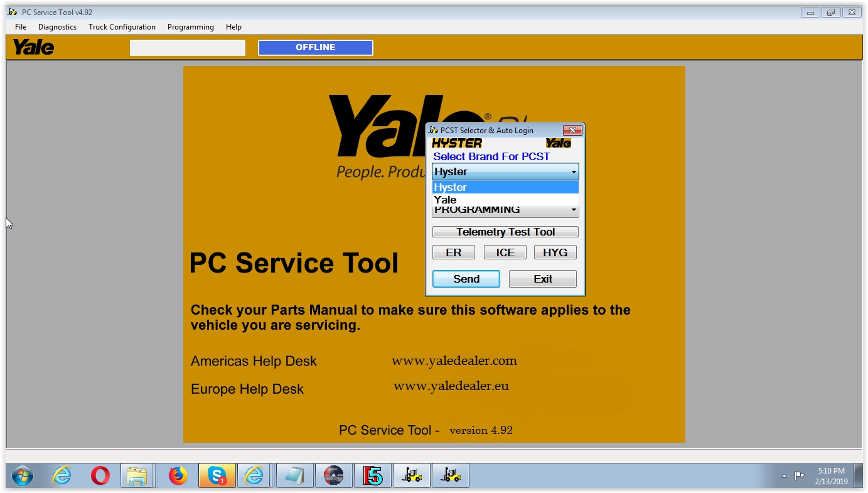Click the empty white field beside Yale logo
Image resolution: width=868 pixels, height=493 pixels.
(x=188, y=48)
